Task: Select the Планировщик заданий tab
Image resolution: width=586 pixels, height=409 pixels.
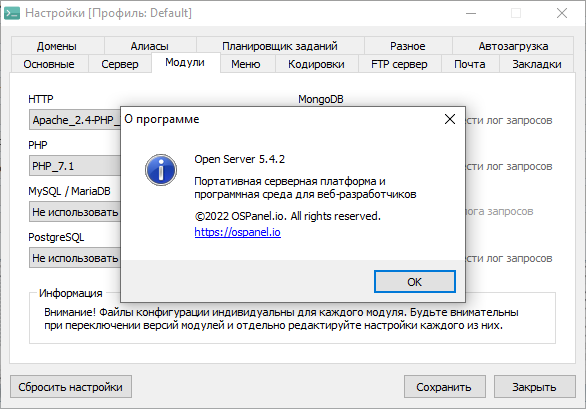Action: (x=280, y=46)
